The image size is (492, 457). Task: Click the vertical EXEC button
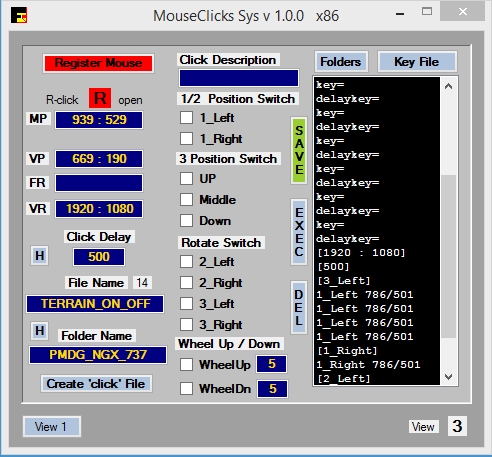pyautogui.click(x=299, y=232)
